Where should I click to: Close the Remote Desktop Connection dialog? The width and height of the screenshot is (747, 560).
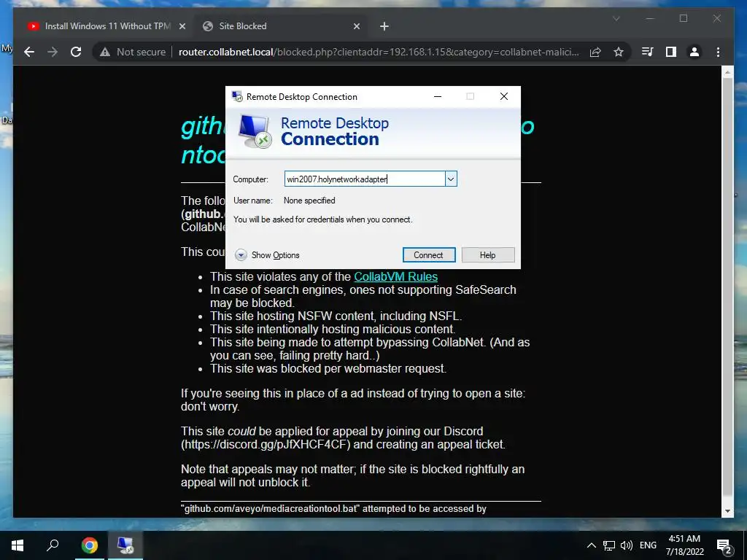pos(503,97)
